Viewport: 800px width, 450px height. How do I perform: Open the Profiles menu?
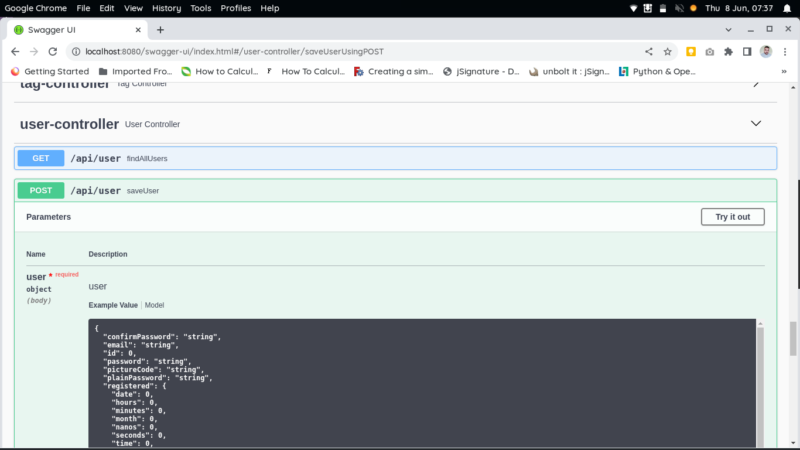(x=236, y=8)
